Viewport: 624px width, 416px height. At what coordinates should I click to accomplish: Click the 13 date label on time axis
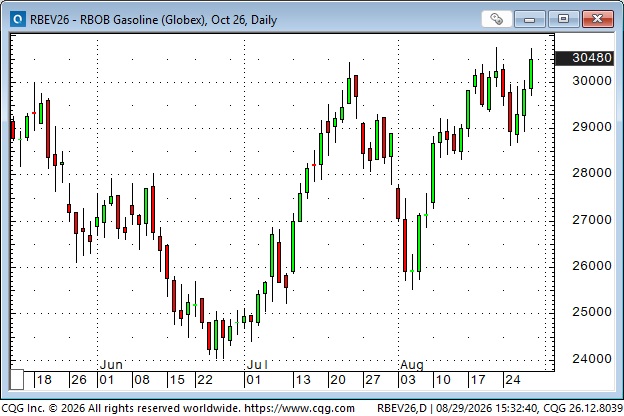click(303, 380)
